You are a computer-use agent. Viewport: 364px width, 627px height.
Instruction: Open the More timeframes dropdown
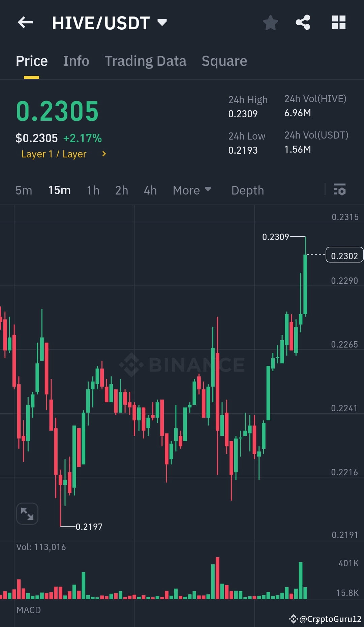(x=191, y=190)
